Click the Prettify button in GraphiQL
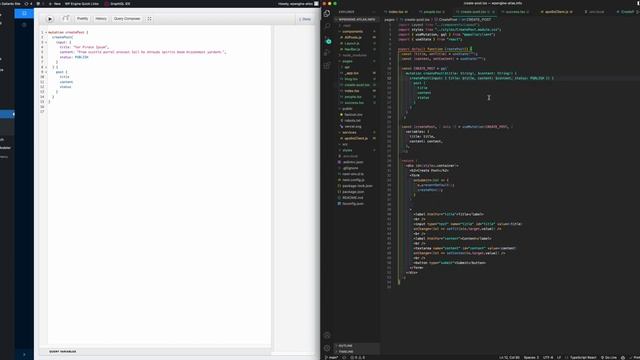Viewport: 640px width, 360px height. point(82,19)
